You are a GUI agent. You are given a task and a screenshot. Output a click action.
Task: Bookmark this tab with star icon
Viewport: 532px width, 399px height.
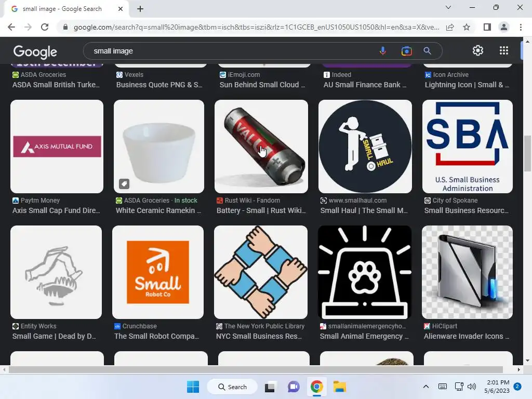click(x=467, y=27)
